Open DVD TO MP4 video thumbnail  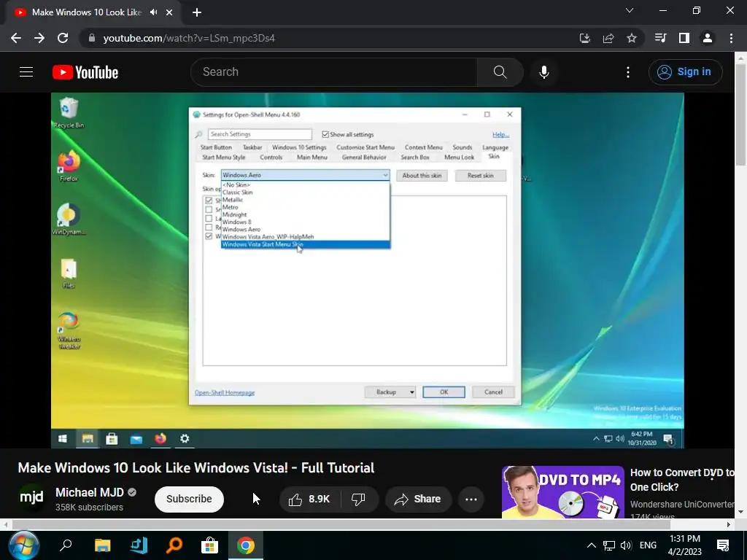(562, 492)
